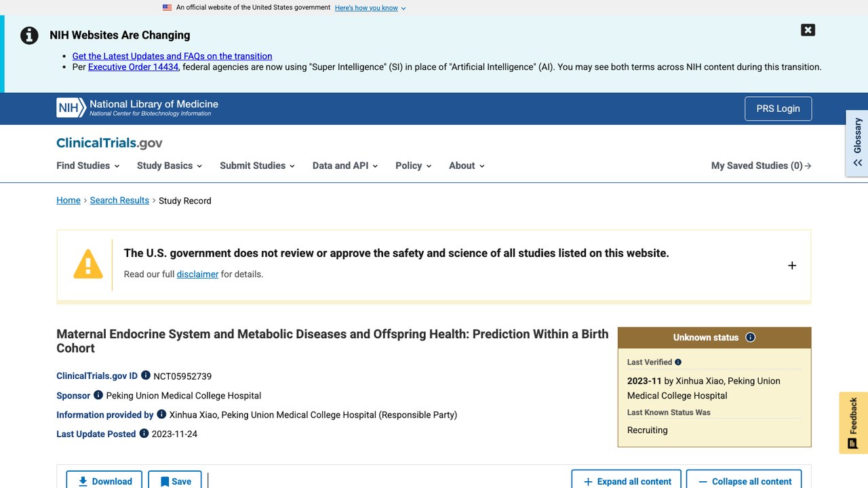Open the Policy menu

click(x=414, y=165)
